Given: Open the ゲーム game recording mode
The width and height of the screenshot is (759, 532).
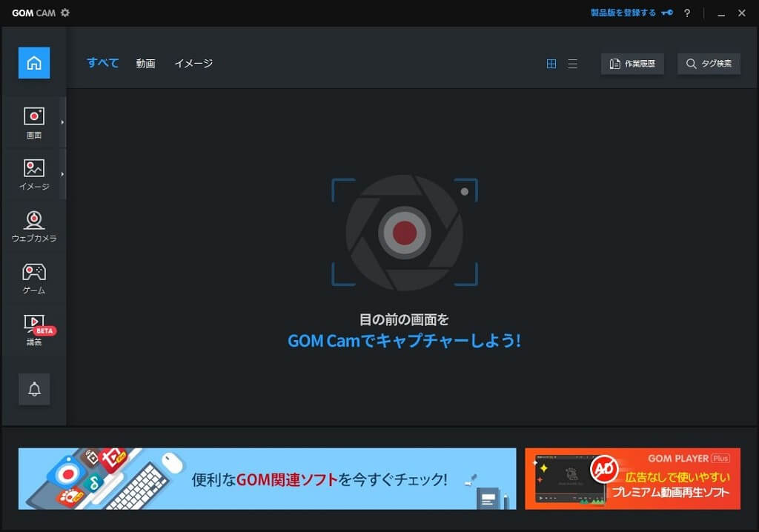Looking at the screenshot, I should (x=34, y=279).
